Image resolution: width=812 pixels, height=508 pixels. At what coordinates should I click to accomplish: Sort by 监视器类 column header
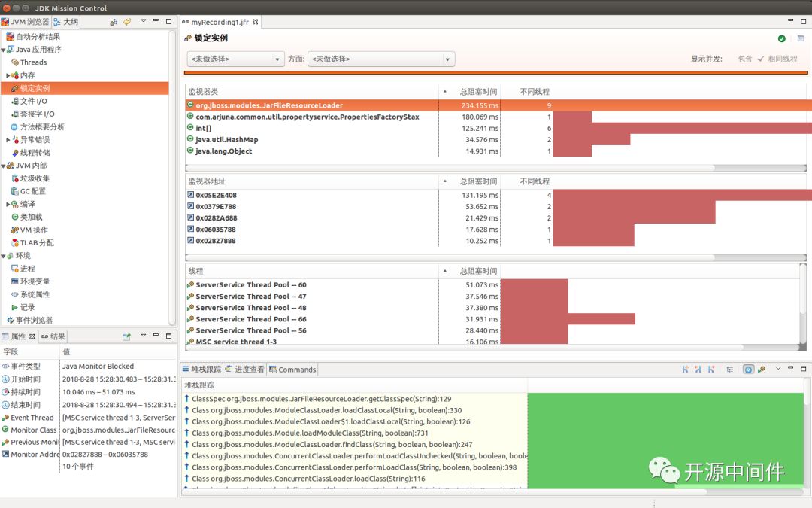[x=312, y=92]
